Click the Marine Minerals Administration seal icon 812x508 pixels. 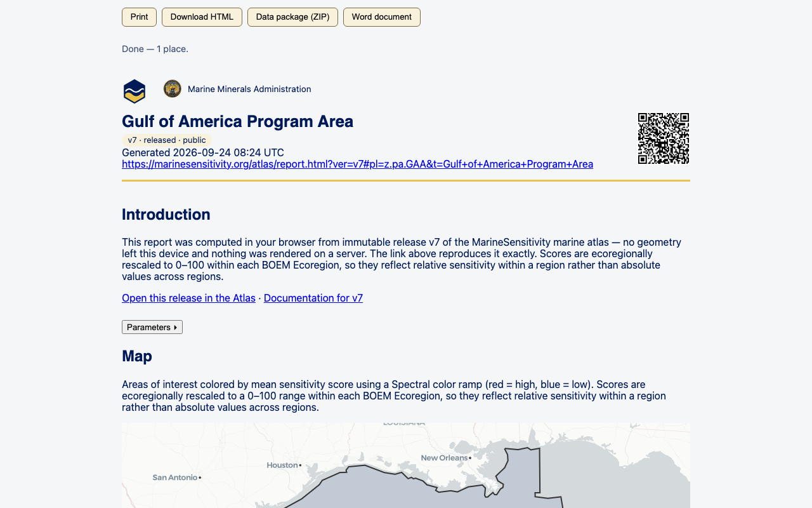pos(173,89)
